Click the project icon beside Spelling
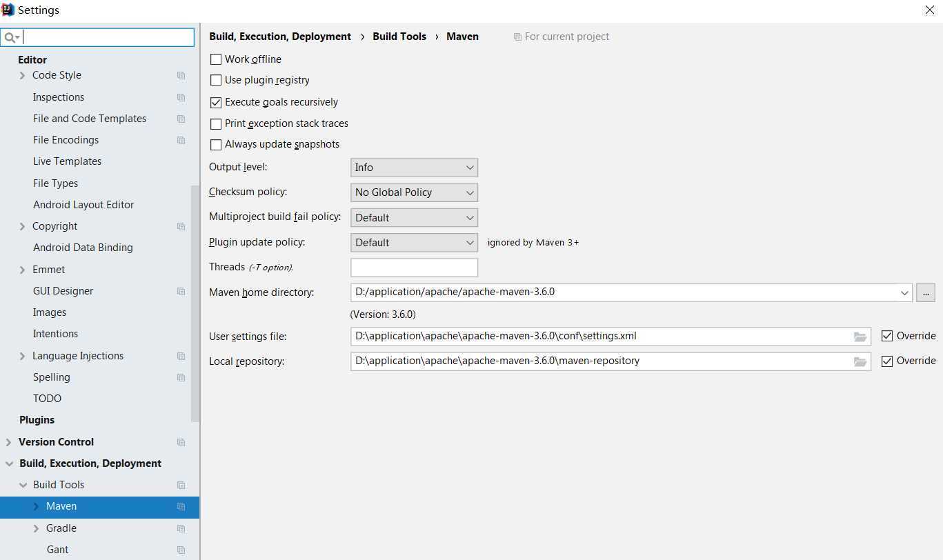The height and width of the screenshot is (560, 943). (x=181, y=377)
